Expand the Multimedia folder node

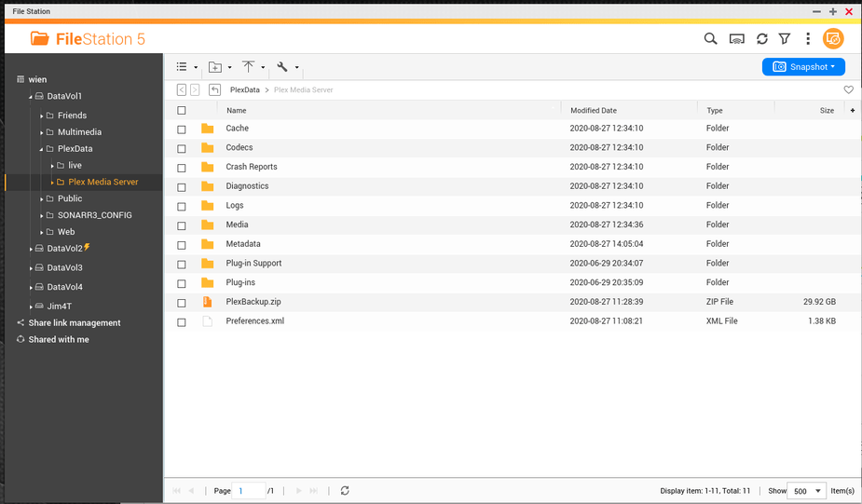coord(42,133)
